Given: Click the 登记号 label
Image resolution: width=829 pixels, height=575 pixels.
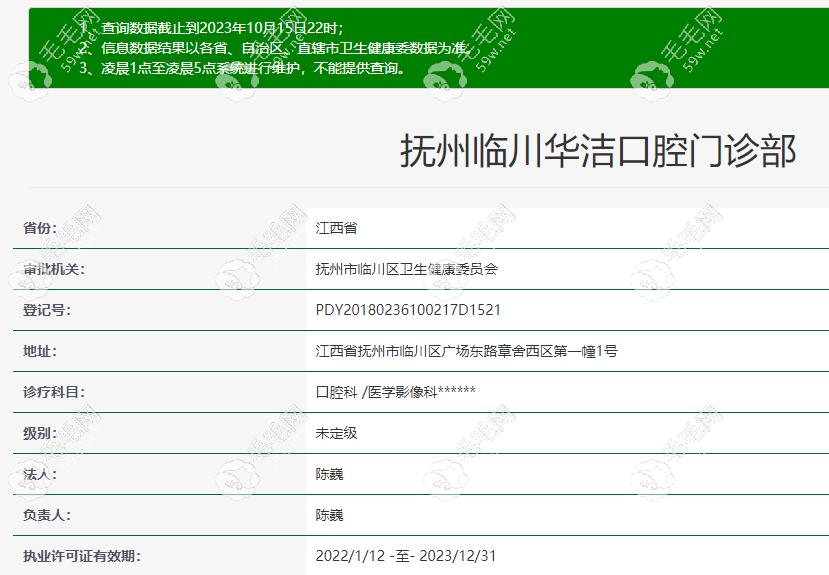Looking at the screenshot, I should pyautogui.click(x=47, y=310).
